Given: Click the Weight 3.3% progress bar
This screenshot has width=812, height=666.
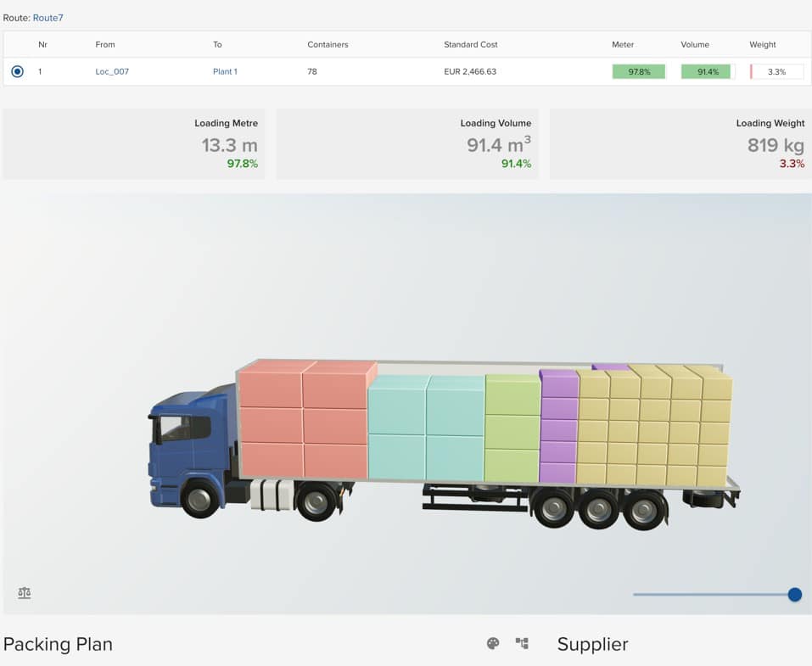Looking at the screenshot, I should 776,71.
